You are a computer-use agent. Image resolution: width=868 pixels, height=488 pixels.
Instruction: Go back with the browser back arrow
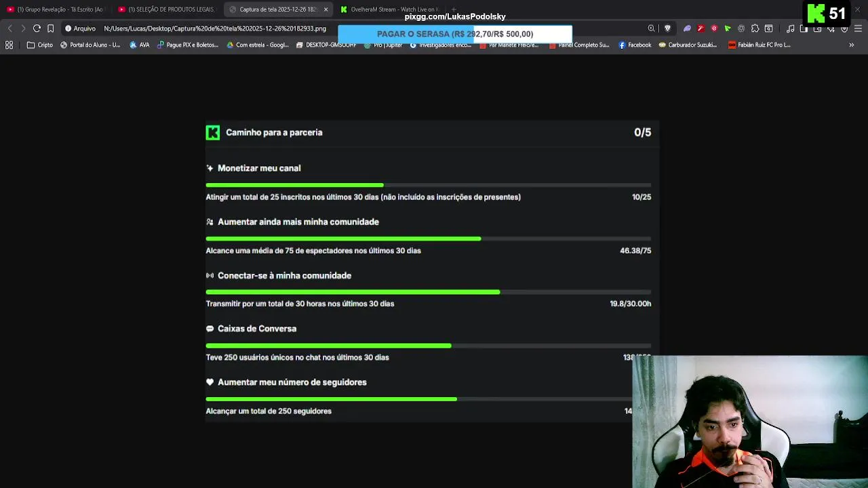[x=9, y=28]
